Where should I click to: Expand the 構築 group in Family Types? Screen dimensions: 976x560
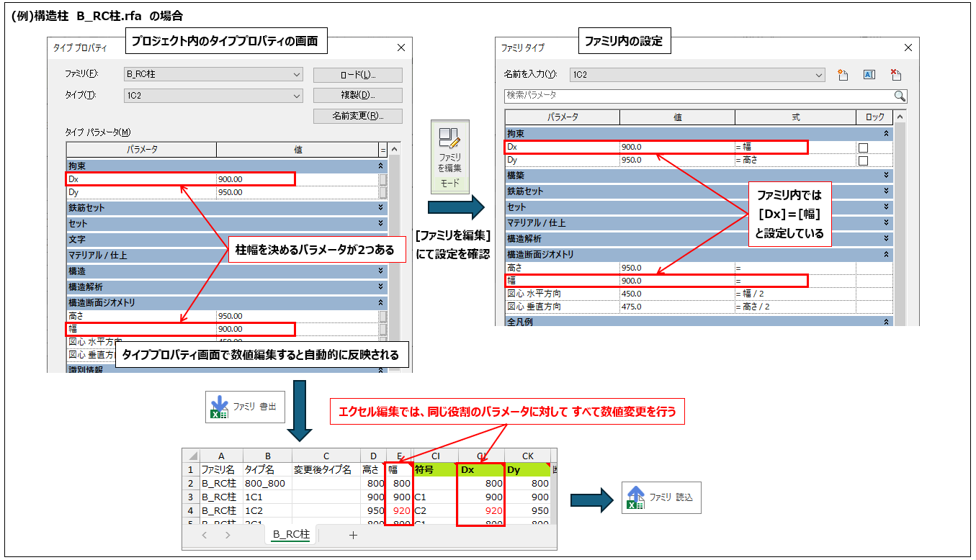click(886, 176)
